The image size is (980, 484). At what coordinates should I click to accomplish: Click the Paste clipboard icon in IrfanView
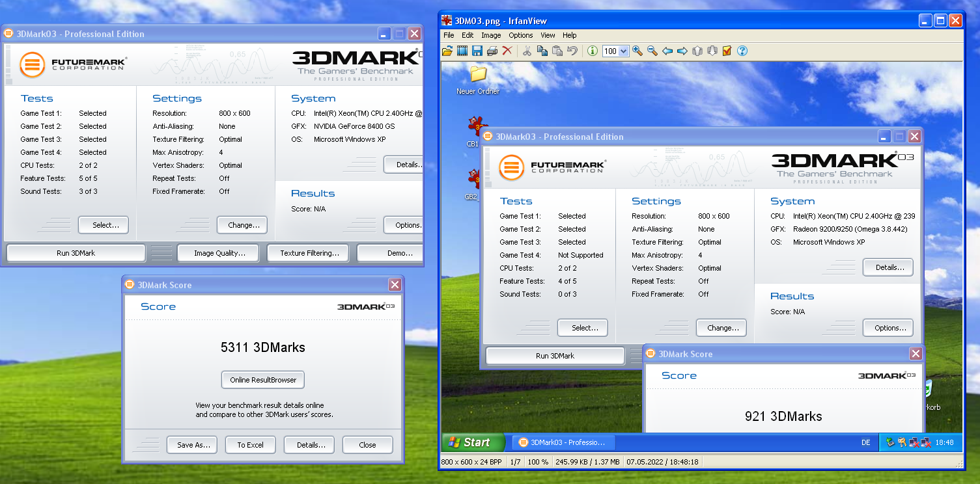[557, 51]
